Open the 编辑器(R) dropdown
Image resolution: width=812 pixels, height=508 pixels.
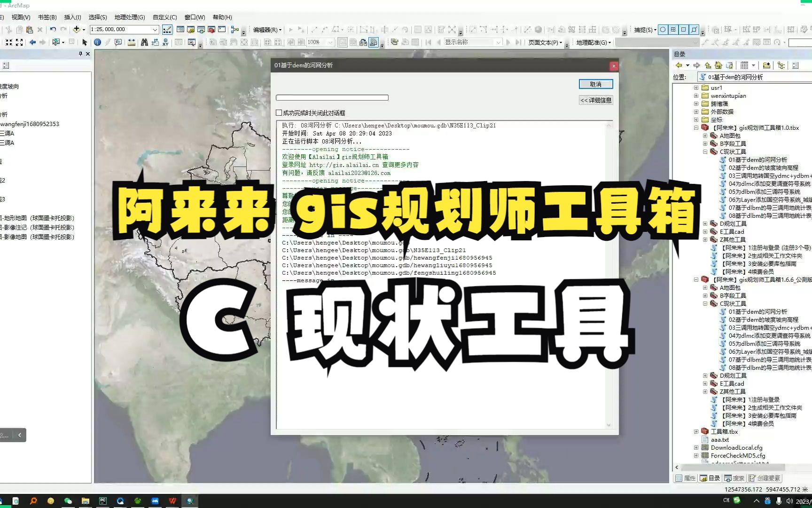click(266, 29)
